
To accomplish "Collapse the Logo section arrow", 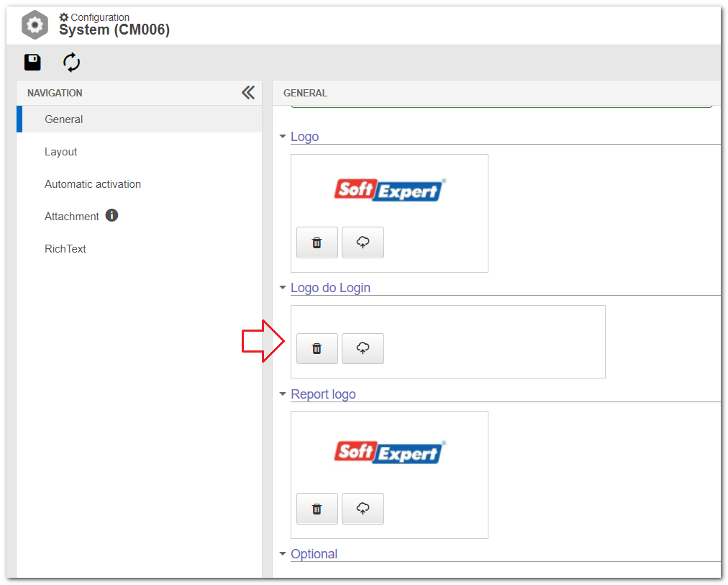I will tap(282, 137).
